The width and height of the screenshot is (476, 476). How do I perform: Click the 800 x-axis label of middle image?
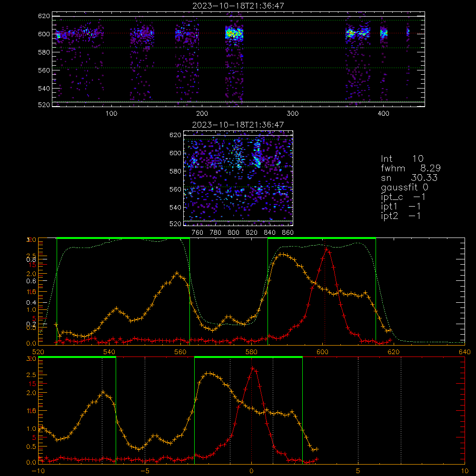(x=233, y=233)
